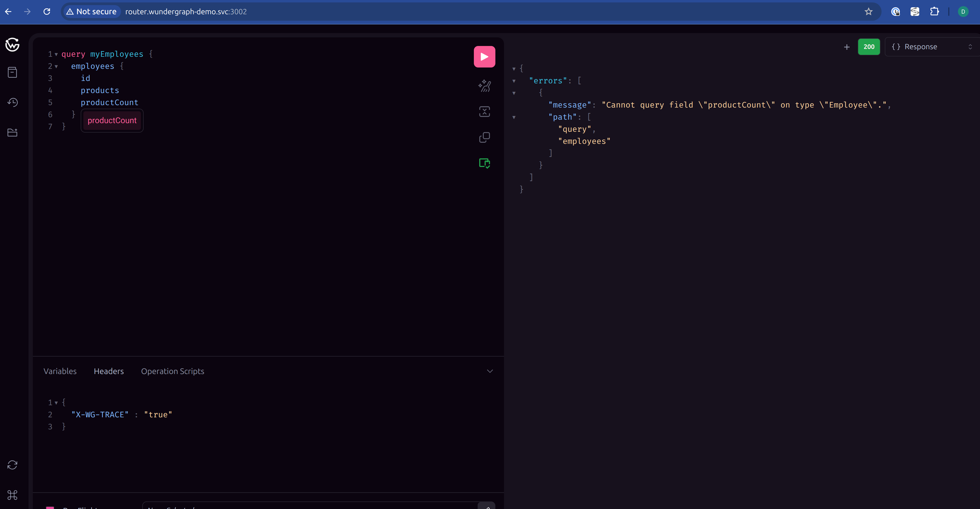Toggle the Pre-Flight checkbox
The image size is (980, 509).
[x=50, y=507]
